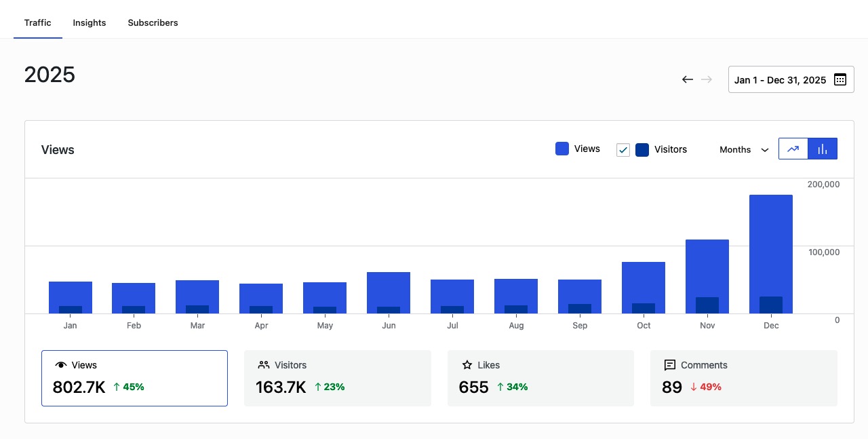The image size is (868, 439).
Task: Select the Likes 655 stat card
Action: pyautogui.click(x=540, y=379)
